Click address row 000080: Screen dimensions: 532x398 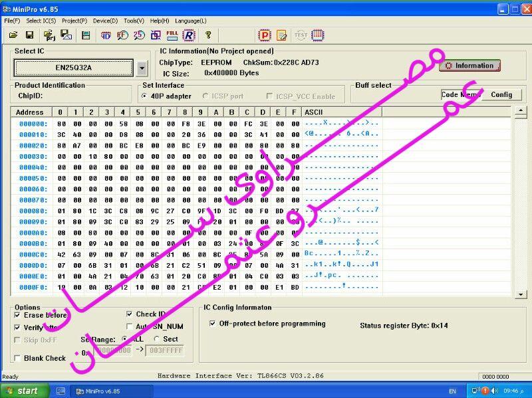click(33, 211)
